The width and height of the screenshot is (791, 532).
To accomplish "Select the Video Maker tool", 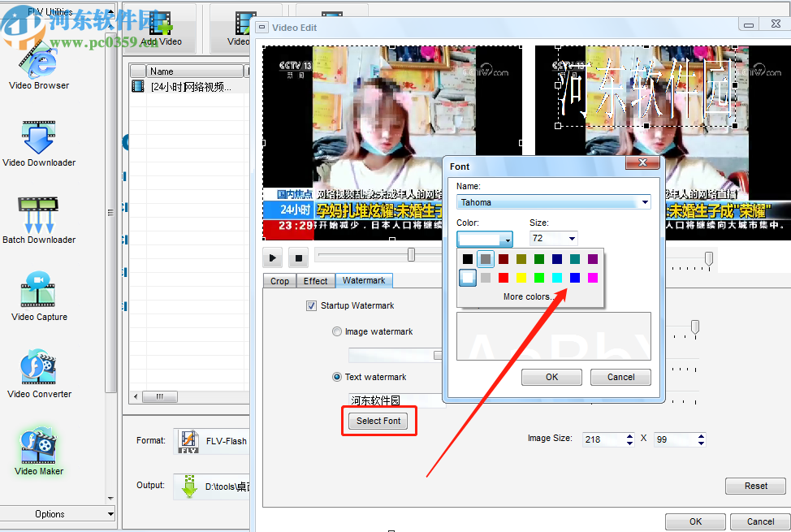I will (x=39, y=452).
